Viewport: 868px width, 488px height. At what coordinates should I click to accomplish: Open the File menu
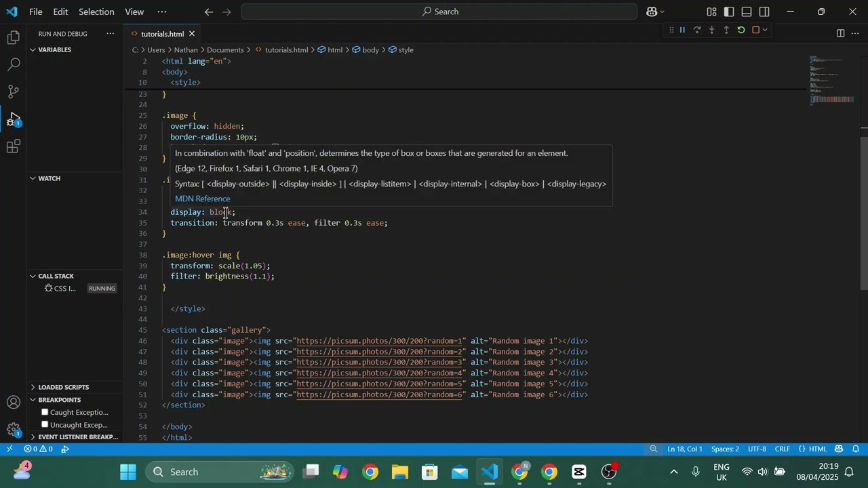click(x=36, y=12)
